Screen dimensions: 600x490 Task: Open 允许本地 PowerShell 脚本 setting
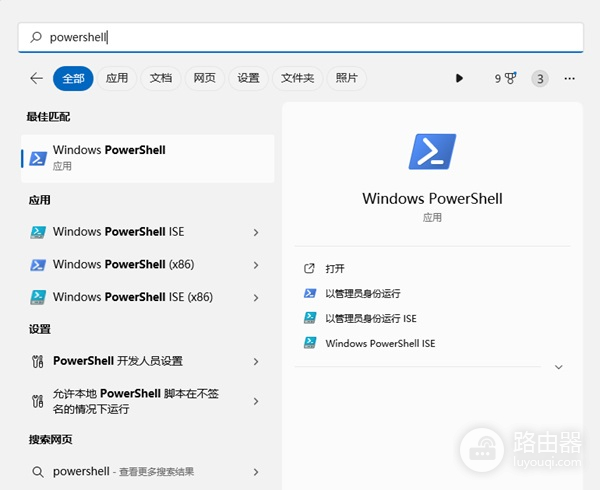pyautogui.click(x=148, y=401)
